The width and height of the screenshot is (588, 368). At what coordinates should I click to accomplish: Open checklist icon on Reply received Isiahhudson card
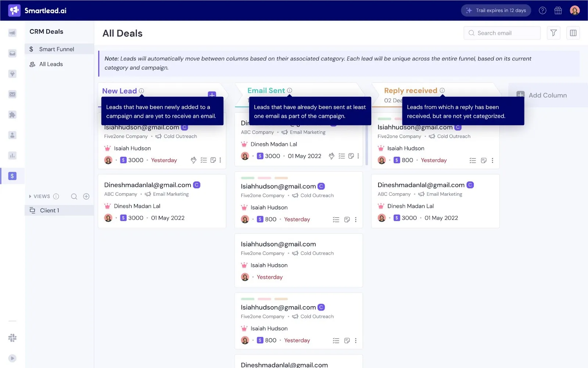point(473,160)
